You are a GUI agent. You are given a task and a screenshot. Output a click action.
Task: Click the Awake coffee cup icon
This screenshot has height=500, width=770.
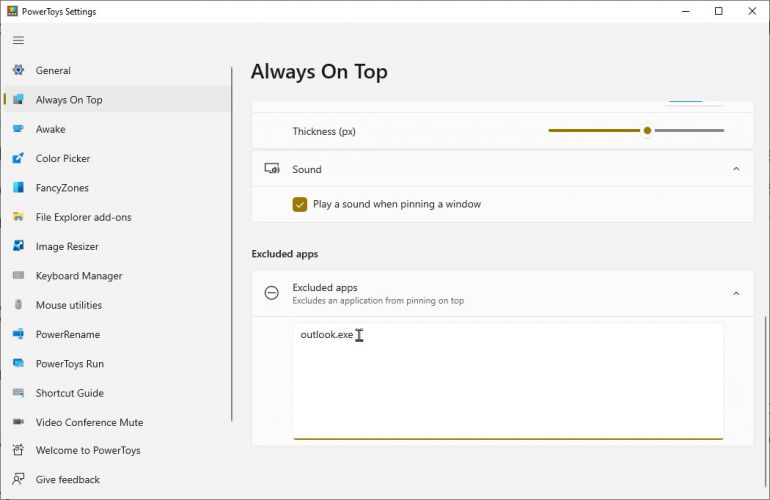click(18, 129)
